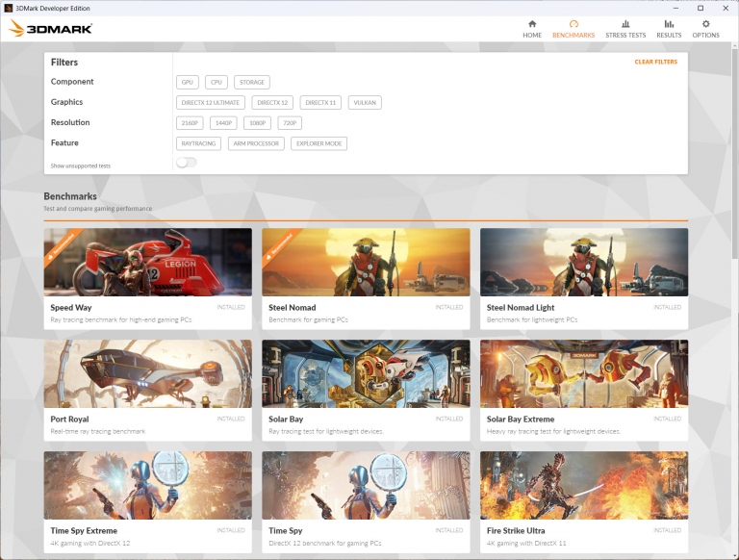Open the Steel Nomad benchmark card

pos(366,279)
